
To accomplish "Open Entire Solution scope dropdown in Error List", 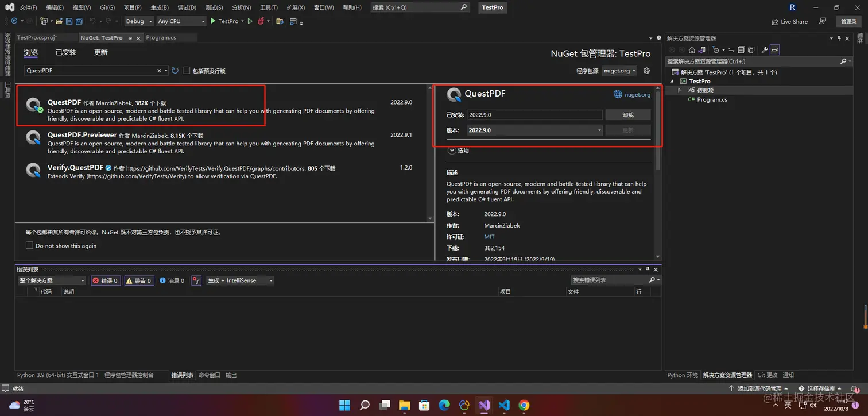I will coord(52,280).
